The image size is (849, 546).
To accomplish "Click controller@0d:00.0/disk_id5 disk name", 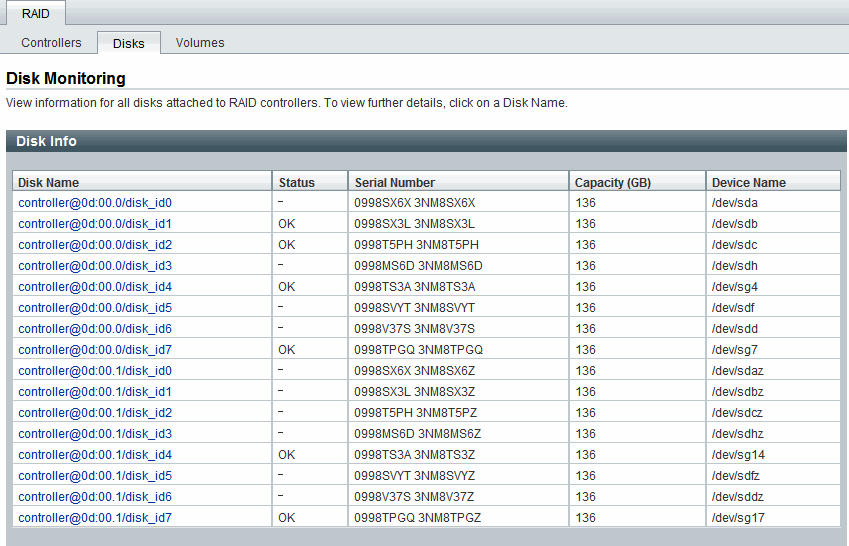I will coord(95,308).
